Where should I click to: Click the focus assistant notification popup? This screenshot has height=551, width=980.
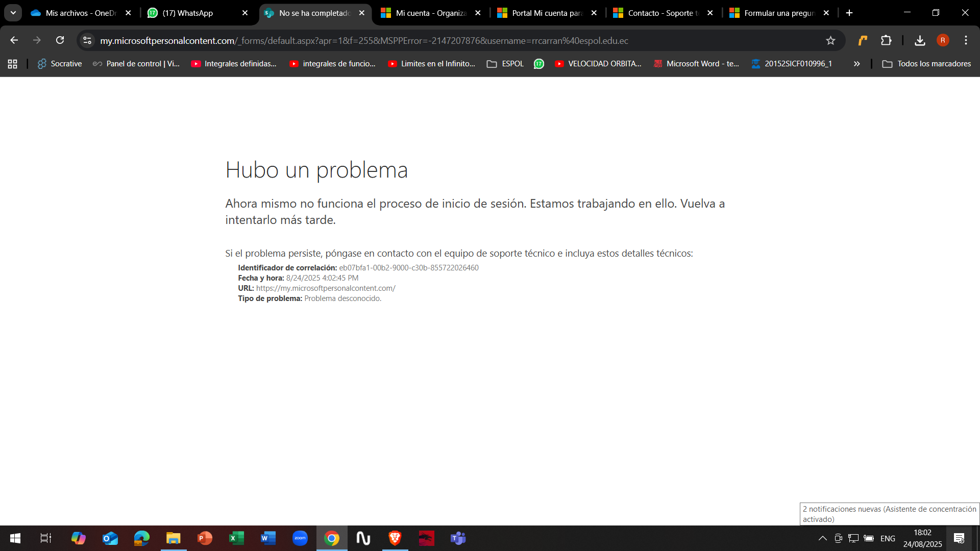point(889,514)
